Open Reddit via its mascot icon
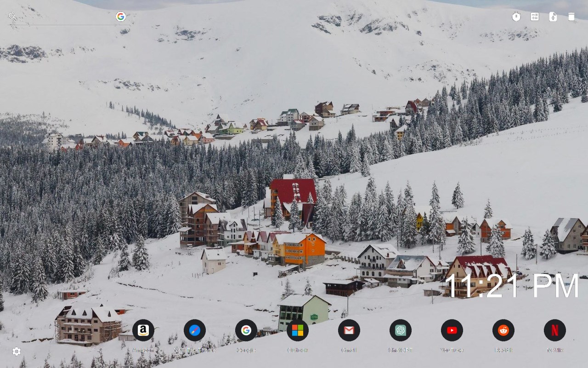This screenshot has width=588, height=368. (503, 331)
